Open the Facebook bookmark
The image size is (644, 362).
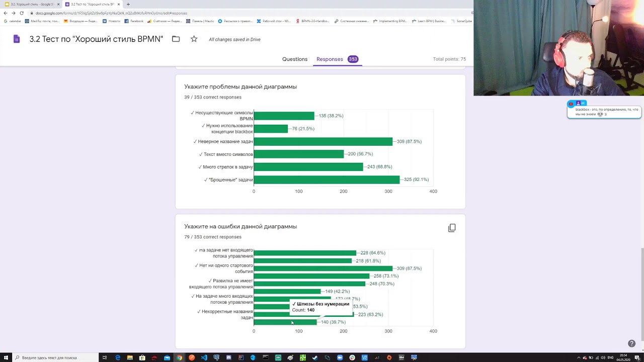[x=134, y=21]
